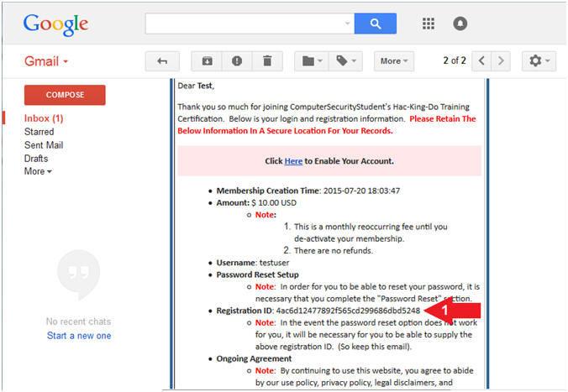568x392 pixels.
Task: Click the 2 of 2 message counter
Action: (x=455, y=60)
